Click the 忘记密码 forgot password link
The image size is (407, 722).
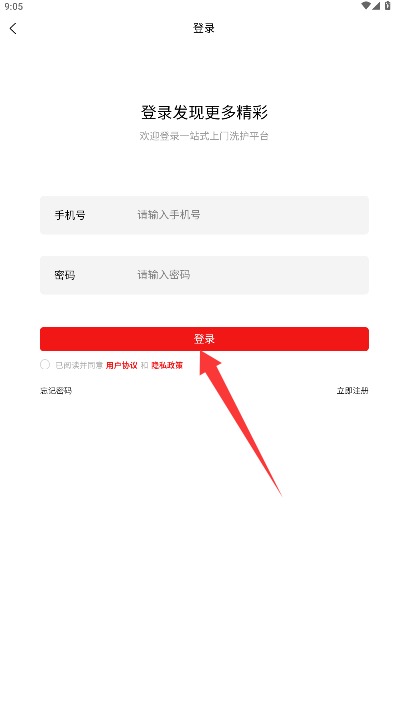click(x=56, y=390)
